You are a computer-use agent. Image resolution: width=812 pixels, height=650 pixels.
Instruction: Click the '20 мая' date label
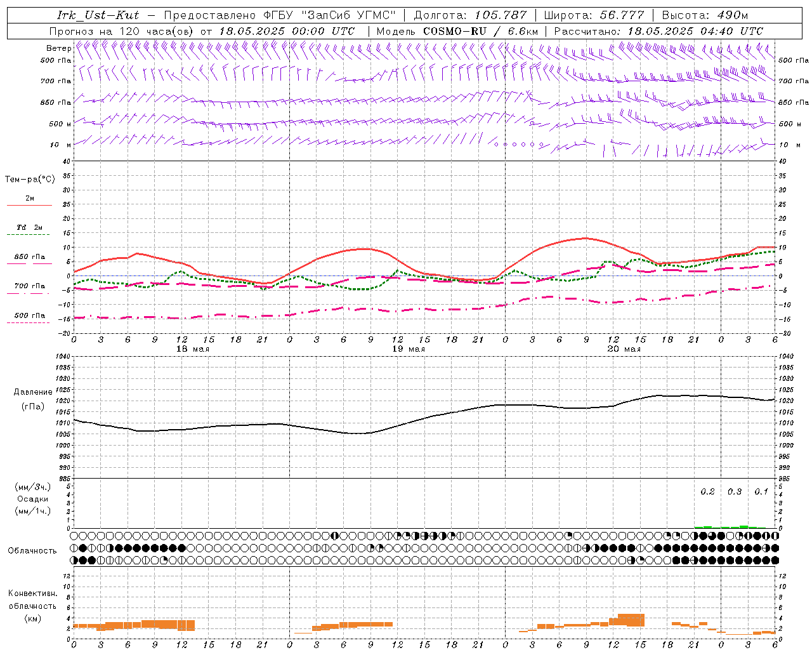pos(624,349)
